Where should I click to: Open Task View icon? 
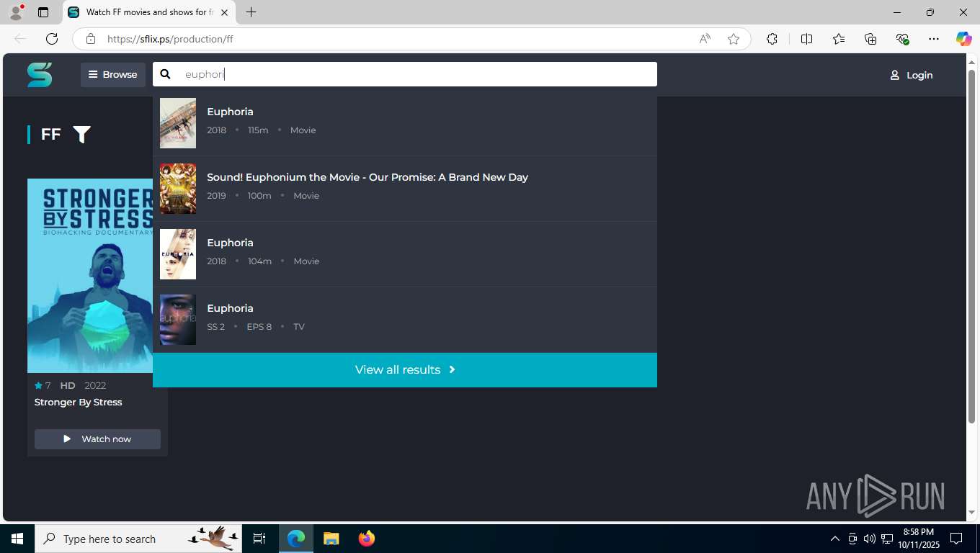coord(259,539)
